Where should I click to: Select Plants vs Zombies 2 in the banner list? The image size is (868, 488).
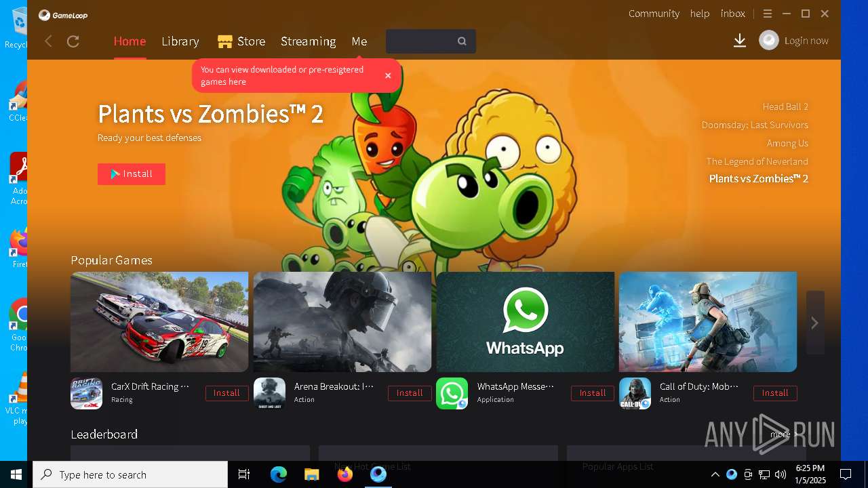click(x=759, y=179)
